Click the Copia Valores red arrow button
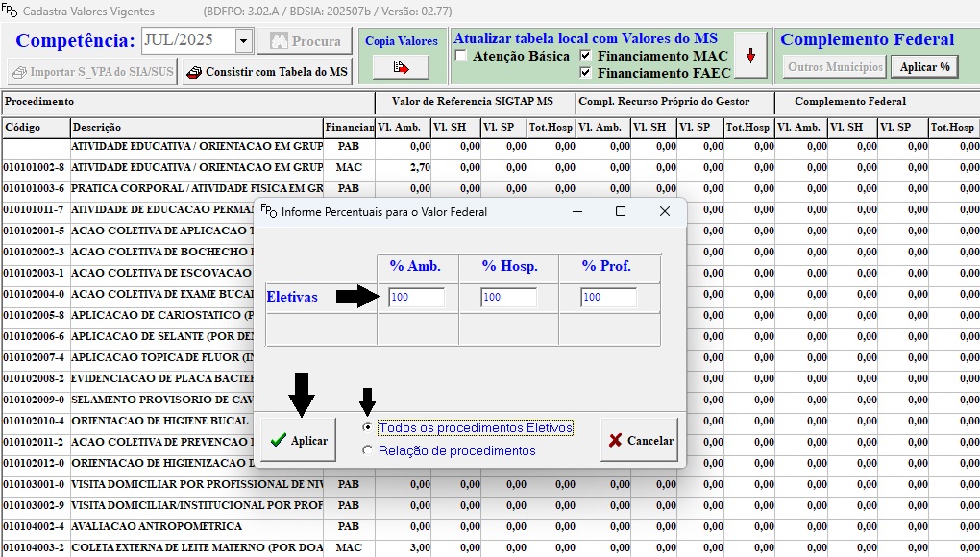Image resolution: width=980 pixels, height=557 pixels. click(x=401, y=67)
